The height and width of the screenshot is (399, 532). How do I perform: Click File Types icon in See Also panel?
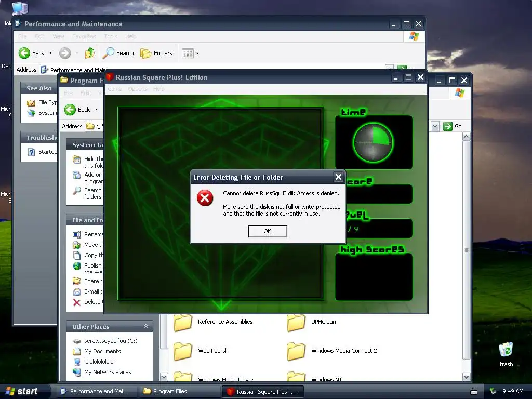(31, 102)
